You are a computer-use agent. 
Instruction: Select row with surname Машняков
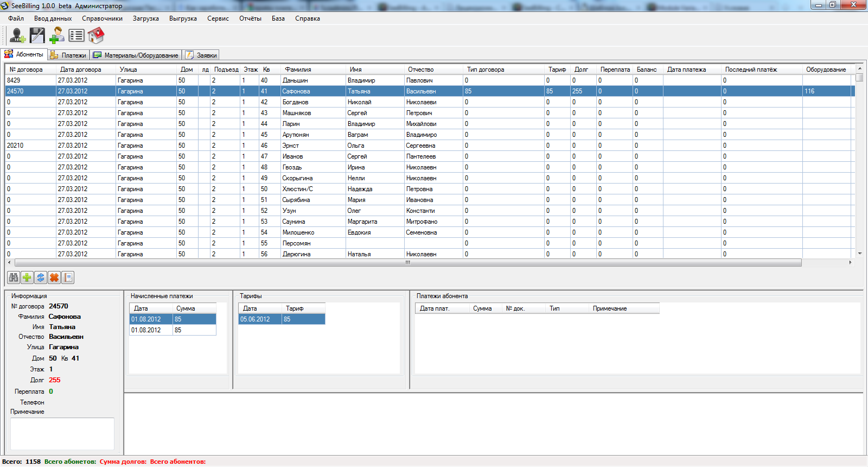pyautogui.click(x=430, y=113)
